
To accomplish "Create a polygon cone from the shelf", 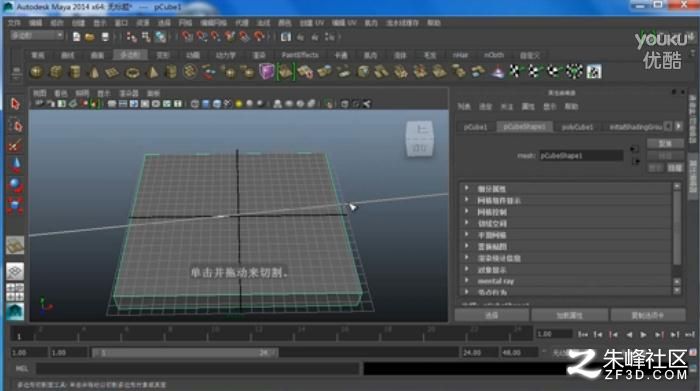I will (x=94, y=72).
